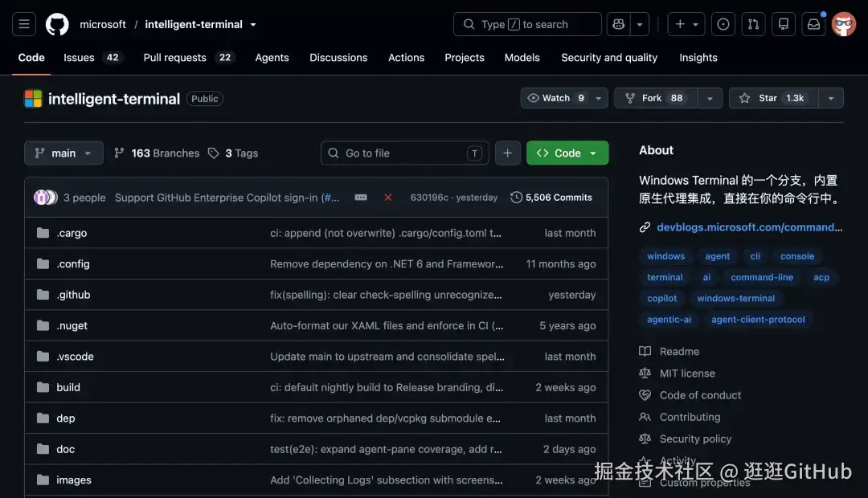The width and height of the screenshot is (868, 498).
Task: Star the repository
Action: (x=773, y=98)
